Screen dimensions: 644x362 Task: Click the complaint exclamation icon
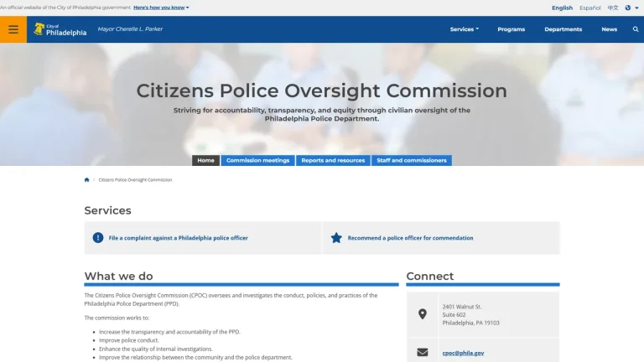[x=98, y=238]
